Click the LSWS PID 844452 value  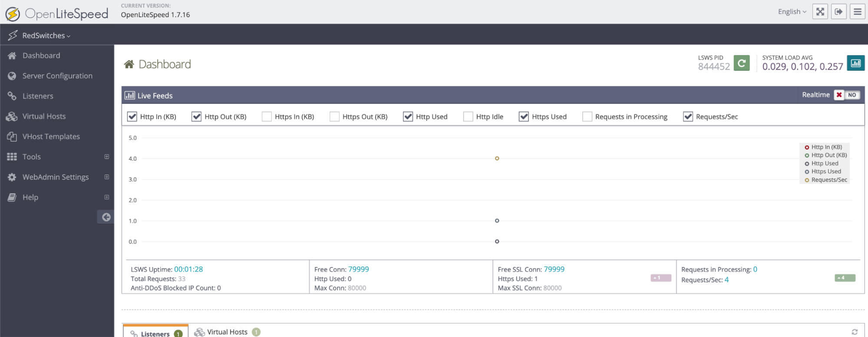(x=714, y=66)
